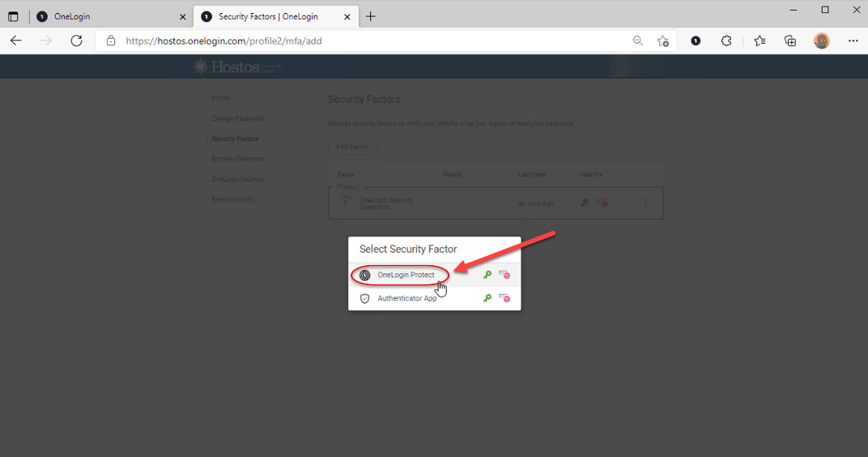
Task: Switch to the OneLogin tab
Action: pos(111,17)
